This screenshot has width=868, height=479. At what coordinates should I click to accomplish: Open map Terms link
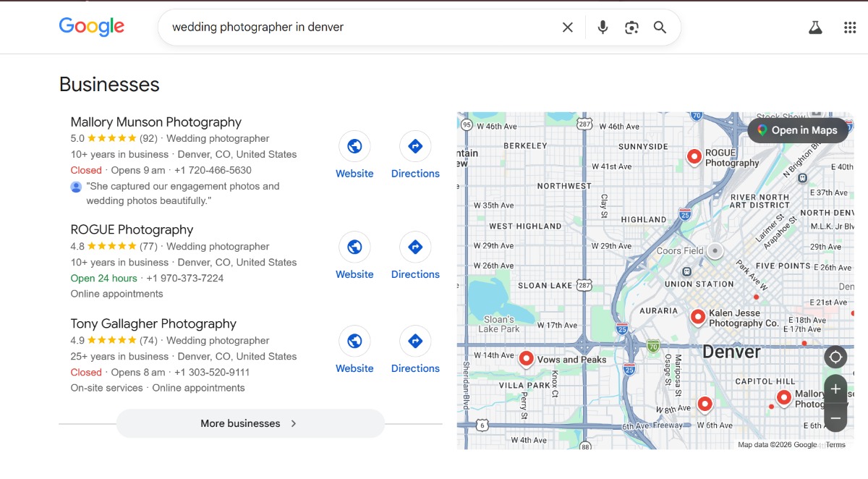point(835,445)
